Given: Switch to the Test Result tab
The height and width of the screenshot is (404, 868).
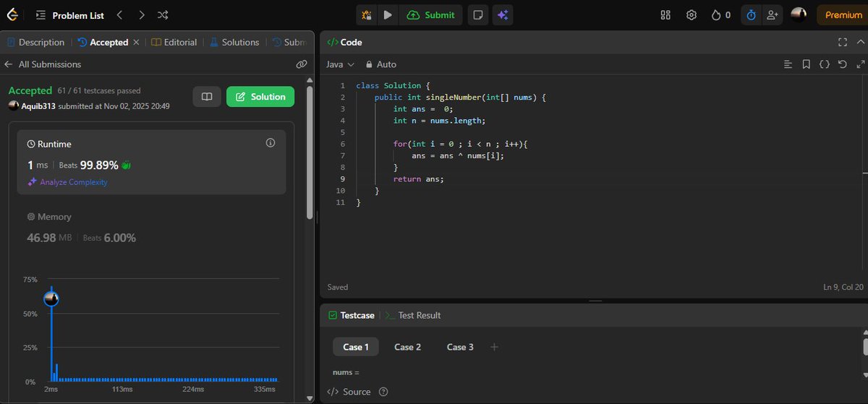Looking at the screenshot, I should 413,315.
